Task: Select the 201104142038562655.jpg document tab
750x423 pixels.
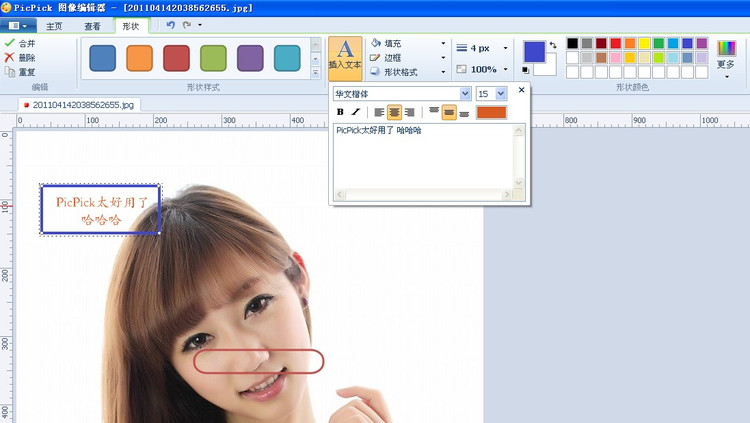Action: pos(79,105)
